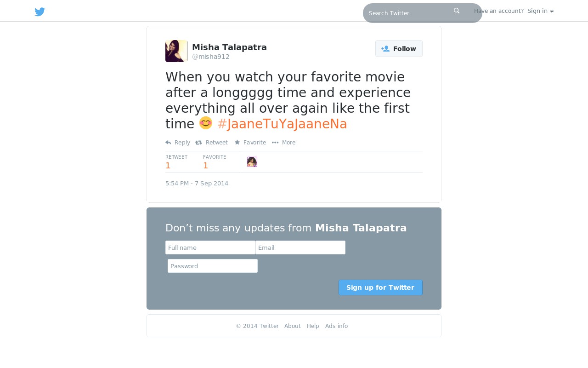588x368 pixels.
Task: Open the Ads info footer link
Action: pyautogui.click(x=337, y=326)
